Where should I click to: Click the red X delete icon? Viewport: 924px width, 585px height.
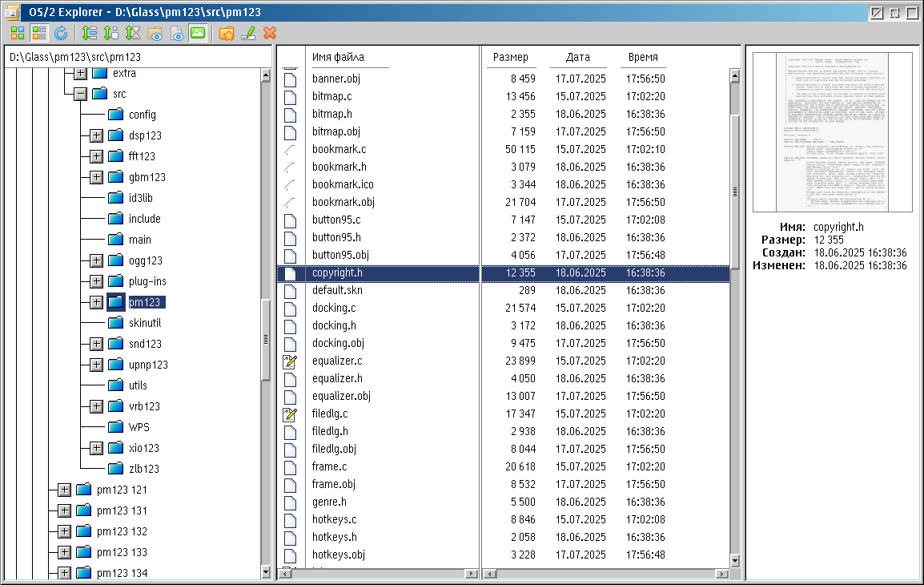point(270,33)
